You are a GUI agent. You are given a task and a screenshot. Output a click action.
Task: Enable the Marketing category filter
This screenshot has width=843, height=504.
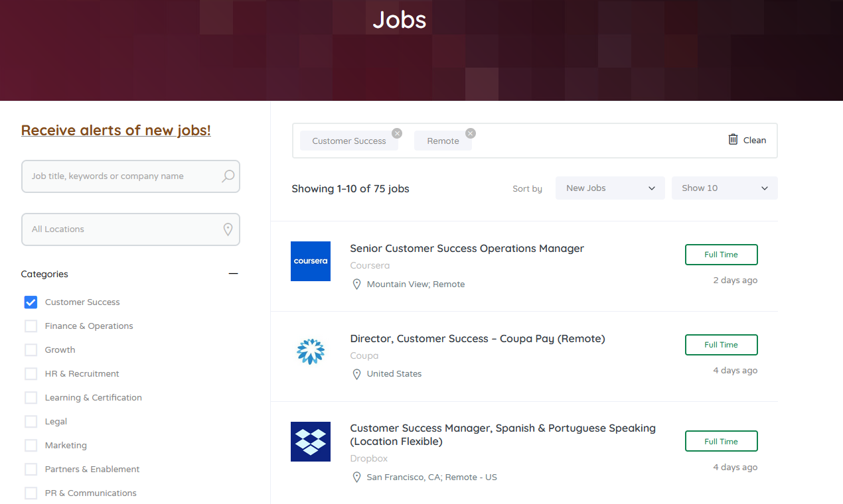[x=31, y=445]
